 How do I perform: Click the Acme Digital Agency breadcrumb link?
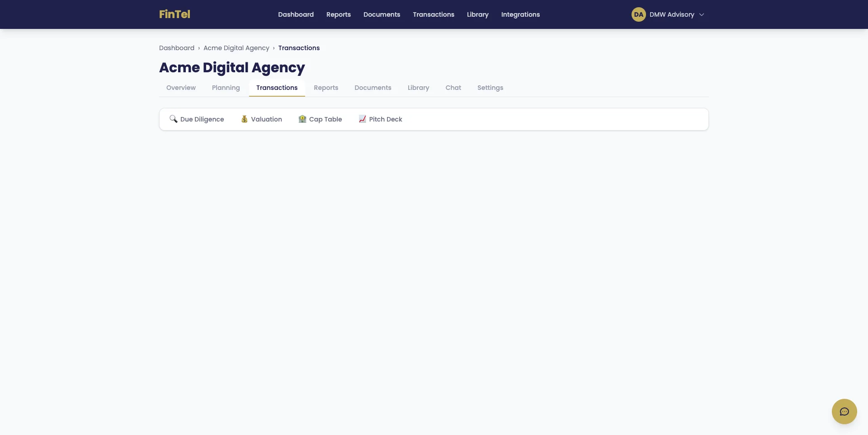click(236, 48)
